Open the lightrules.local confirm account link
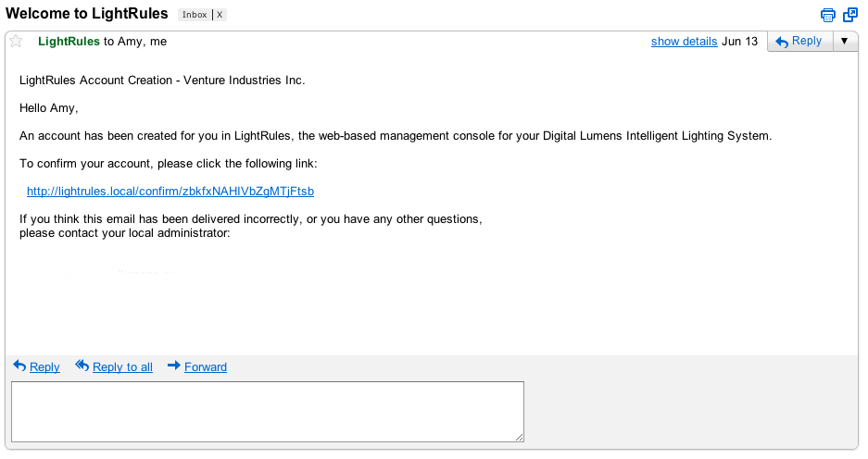 click(170, 192)
